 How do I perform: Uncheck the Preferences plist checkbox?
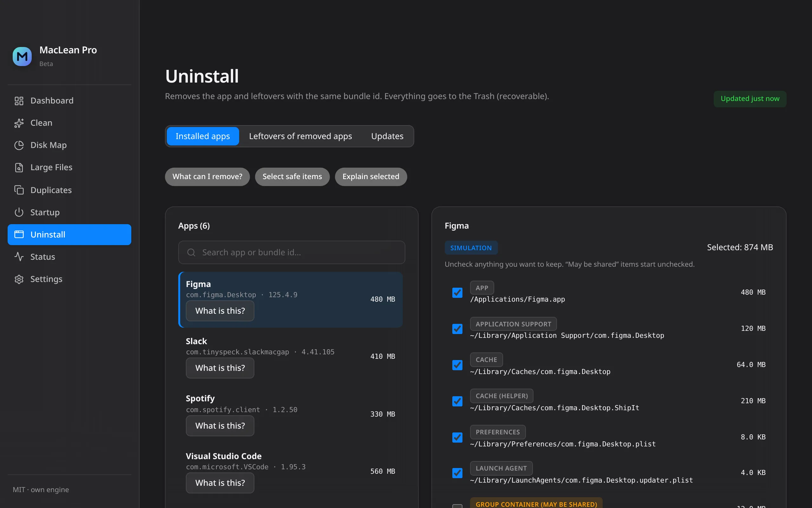457,437
